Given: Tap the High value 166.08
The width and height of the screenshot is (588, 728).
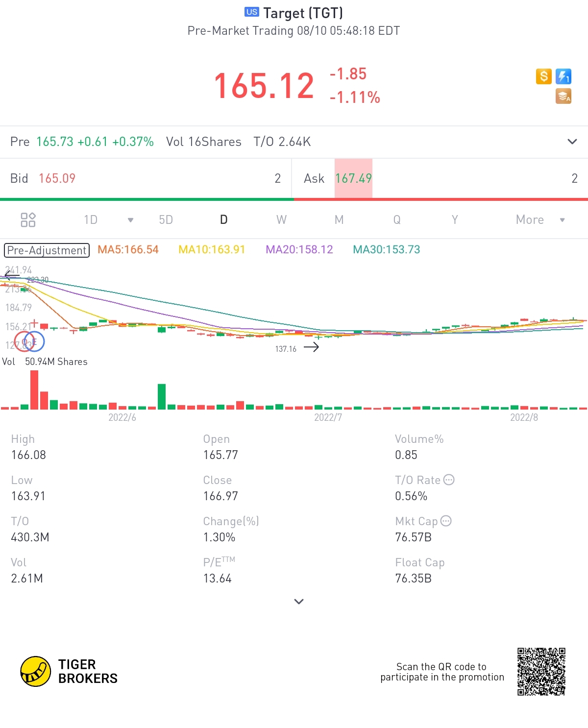Looking at the screenshot, I should click(x=28, y=455).
